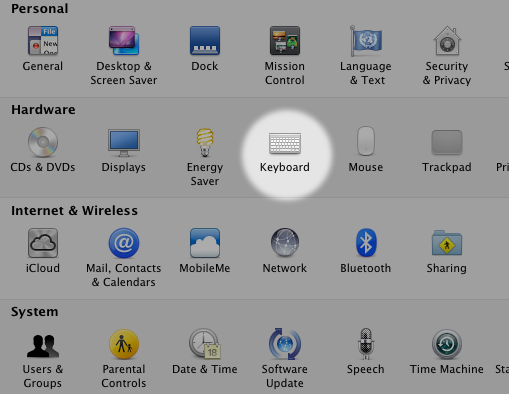Open the Network preferences icon

click(285, 242)
